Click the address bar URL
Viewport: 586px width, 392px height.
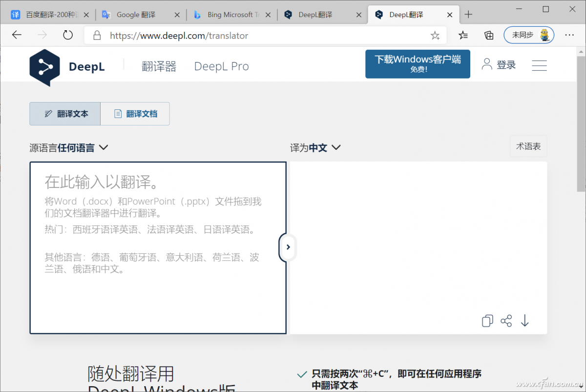179,36
